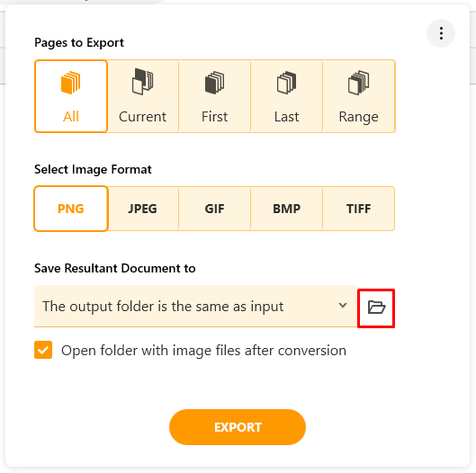Enable open folder after conversion checkbox
The width and height of the screenshot is (476, 473).
pyautogui.click(x=43, y=350)
